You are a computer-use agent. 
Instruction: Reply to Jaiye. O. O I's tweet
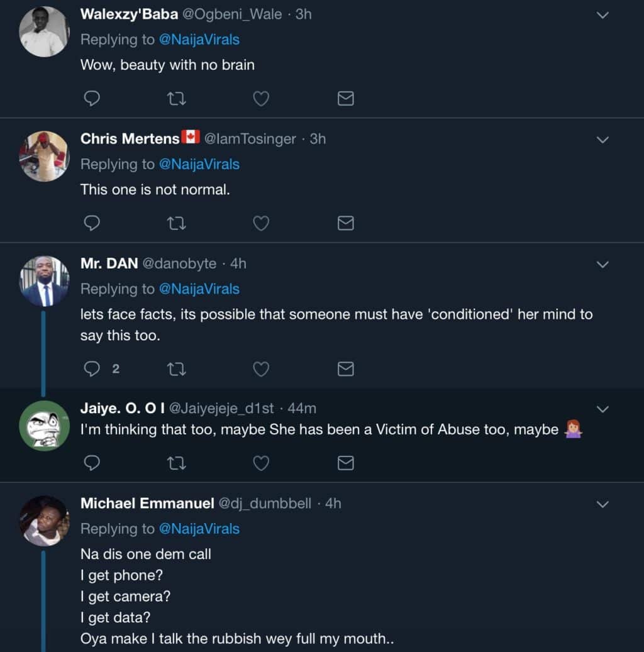pos(92,463)
